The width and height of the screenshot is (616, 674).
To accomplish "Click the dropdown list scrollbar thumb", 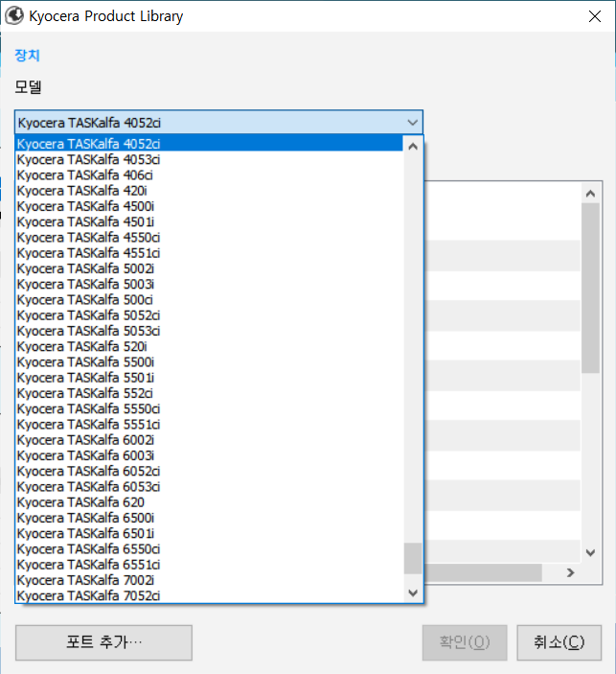I will tap(413, 558).
